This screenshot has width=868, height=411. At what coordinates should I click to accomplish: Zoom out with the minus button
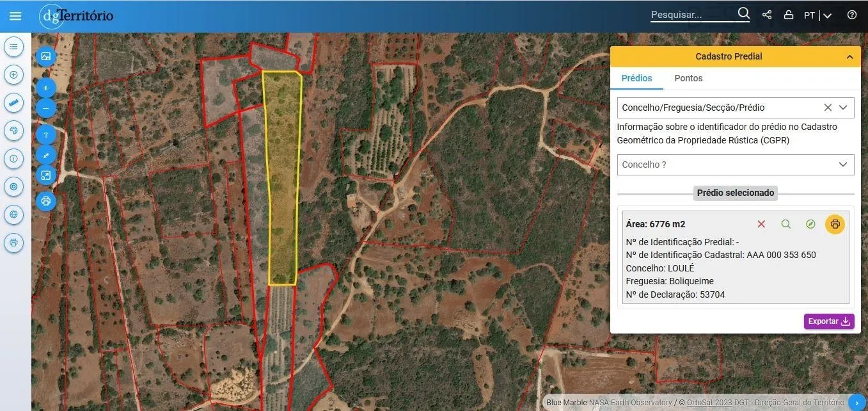pyautogui.click(x=45, y=108)
